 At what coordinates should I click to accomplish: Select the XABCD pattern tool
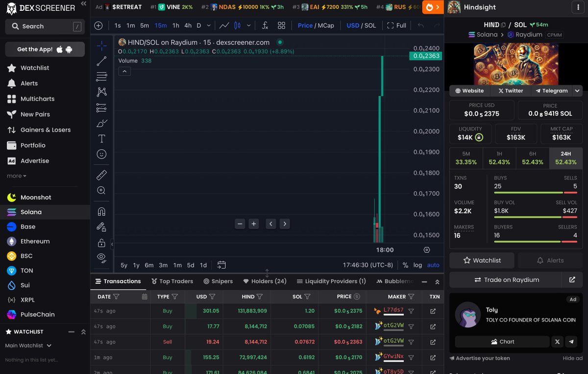click(x=101, y=92)
